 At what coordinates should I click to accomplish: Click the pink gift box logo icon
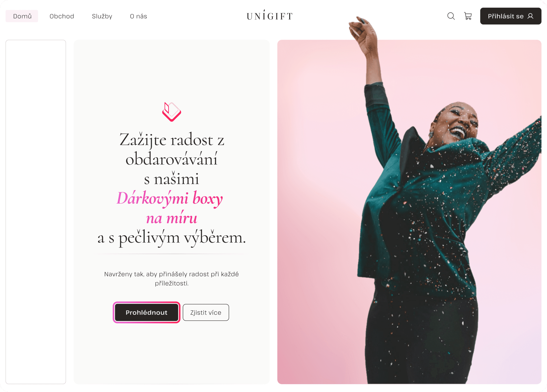171,112
